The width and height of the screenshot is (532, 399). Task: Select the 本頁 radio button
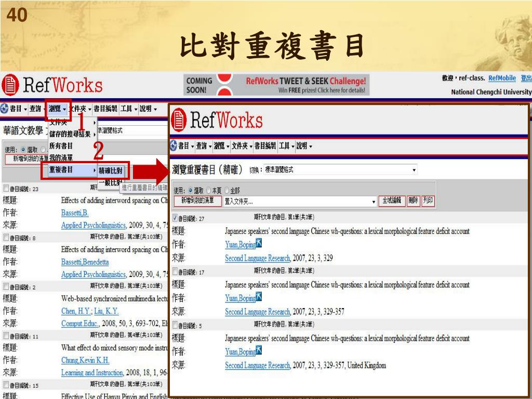pos(209,190)
